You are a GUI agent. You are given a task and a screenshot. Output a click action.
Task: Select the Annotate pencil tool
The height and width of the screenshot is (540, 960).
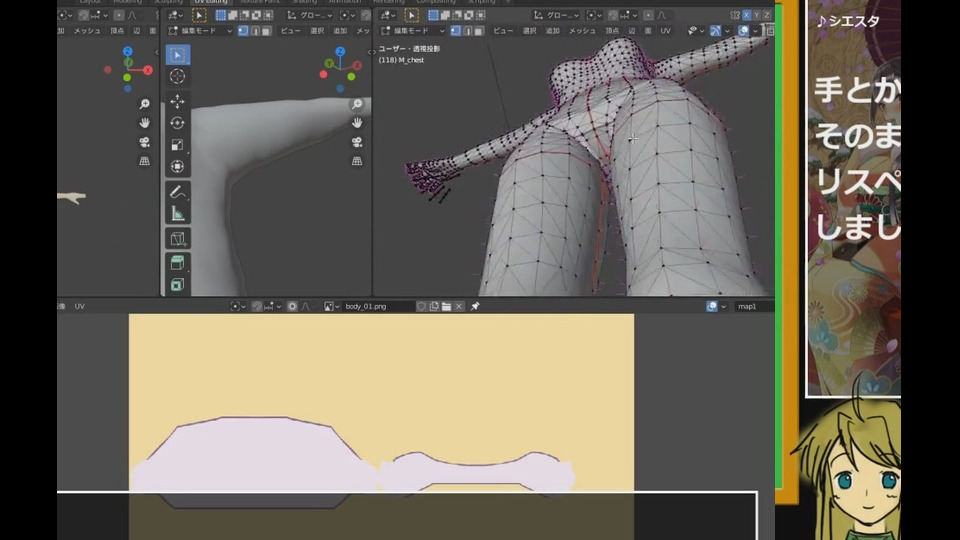(177, 191)
